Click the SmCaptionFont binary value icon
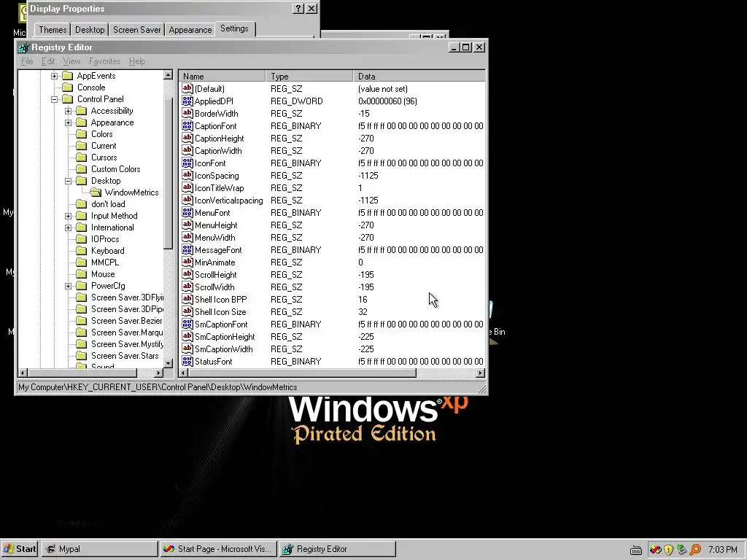Image resolution: width=747 pixels, height=560 pixels. click(x=187, y=324)
